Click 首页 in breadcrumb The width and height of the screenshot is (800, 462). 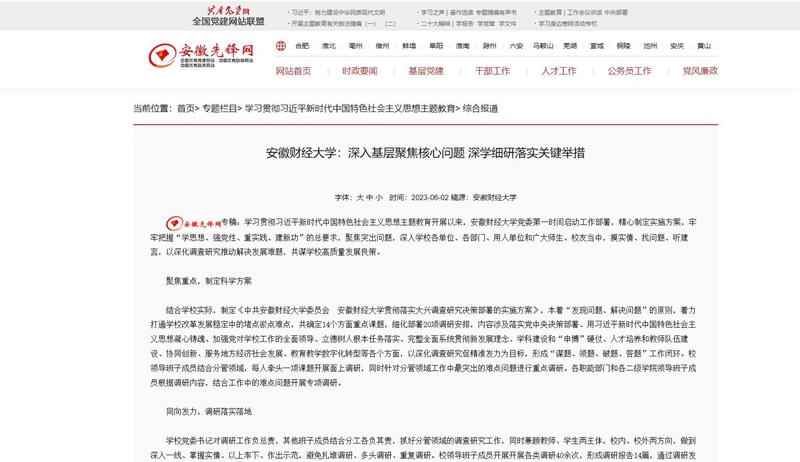pyautogui.click(x=186, y=108)
